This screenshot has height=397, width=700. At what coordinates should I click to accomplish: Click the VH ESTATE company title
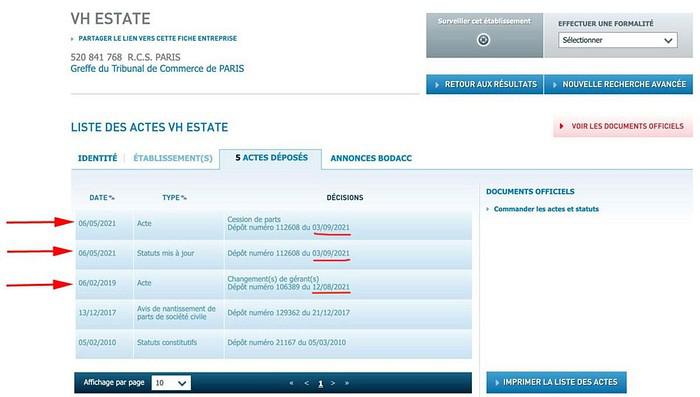110,19
